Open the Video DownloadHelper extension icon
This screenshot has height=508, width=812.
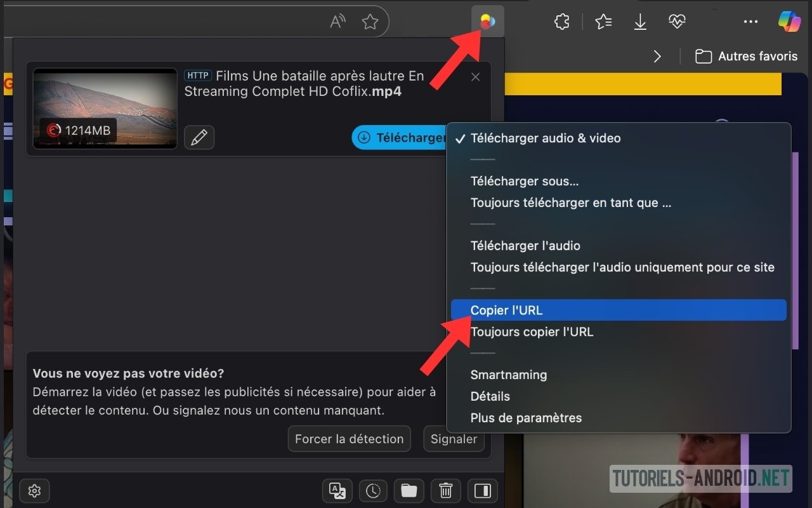click(x=488, y=22)
